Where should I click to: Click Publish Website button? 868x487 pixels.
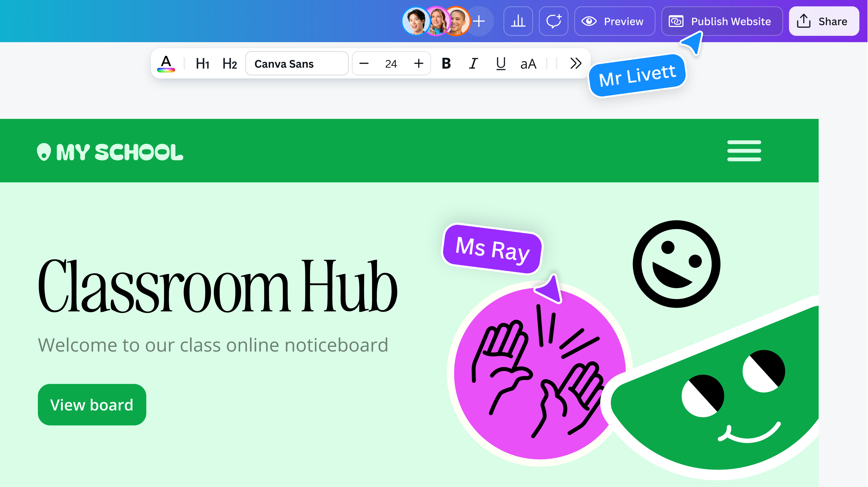722,21
